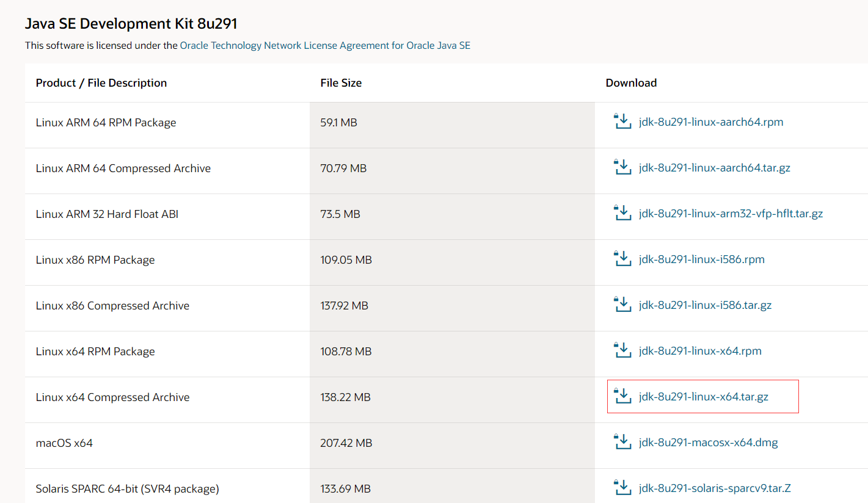Click the Linux x86 Compressed Archive description
This screenshot has width=868, height=503.
112,306
